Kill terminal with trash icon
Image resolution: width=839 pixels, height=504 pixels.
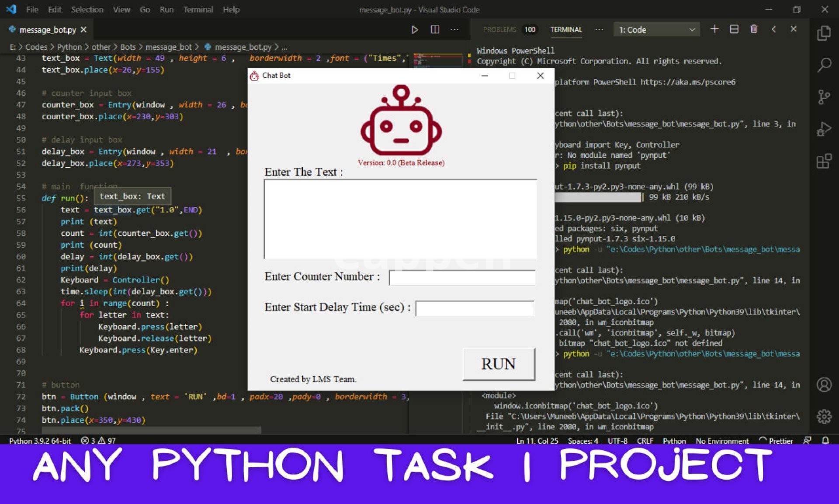[x=754, y=29]
